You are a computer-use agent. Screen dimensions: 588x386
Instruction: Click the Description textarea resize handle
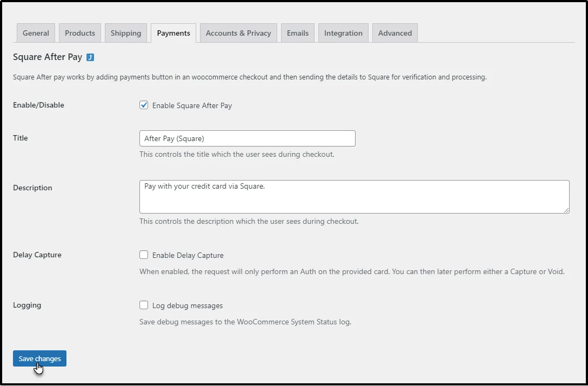(566, 210)
